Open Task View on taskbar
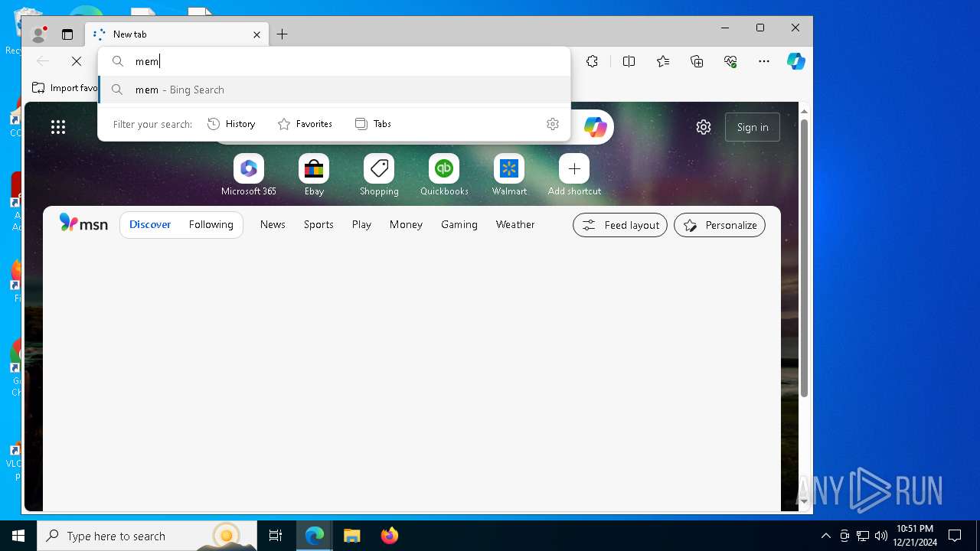Viewport: 980px width, 551px height. (276, 536)
